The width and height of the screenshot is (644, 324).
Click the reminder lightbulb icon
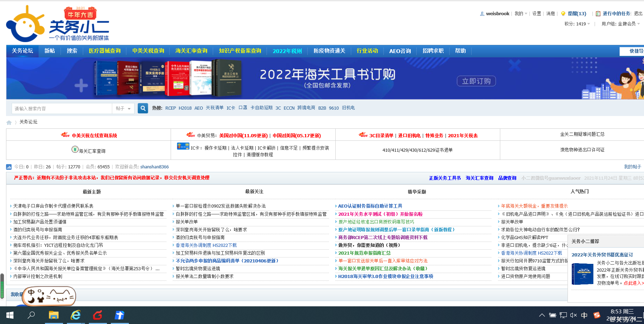[563, 14]
